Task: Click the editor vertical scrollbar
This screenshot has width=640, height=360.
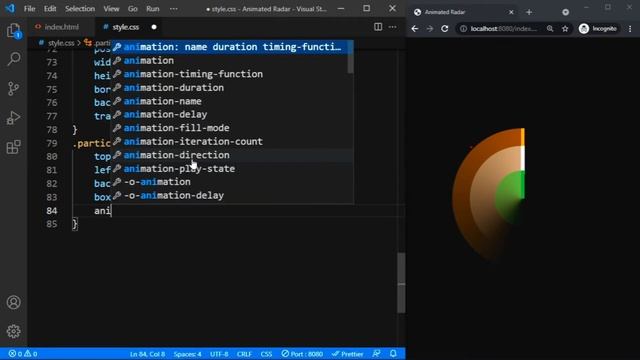Action: point(401,283)
